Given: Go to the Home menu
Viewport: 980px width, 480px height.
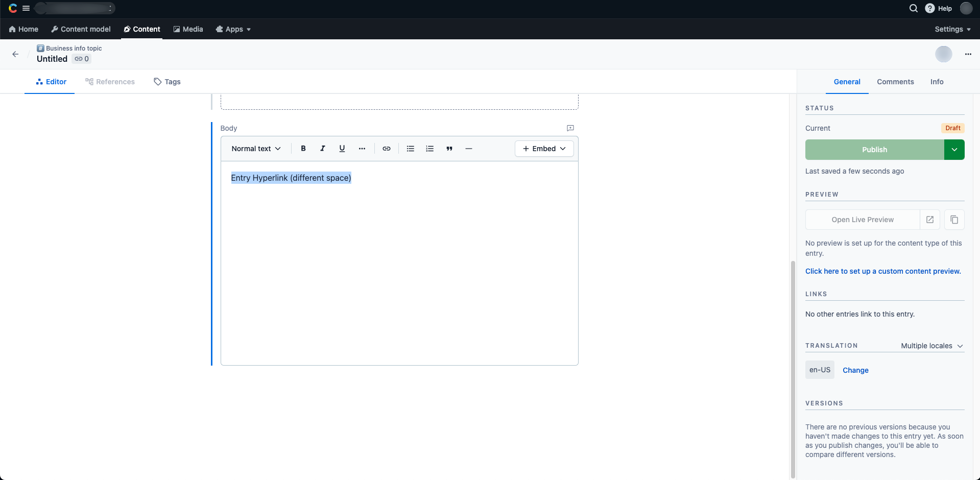Looking at the screenshot, I should pyautogui.click(x=23, y=29).
